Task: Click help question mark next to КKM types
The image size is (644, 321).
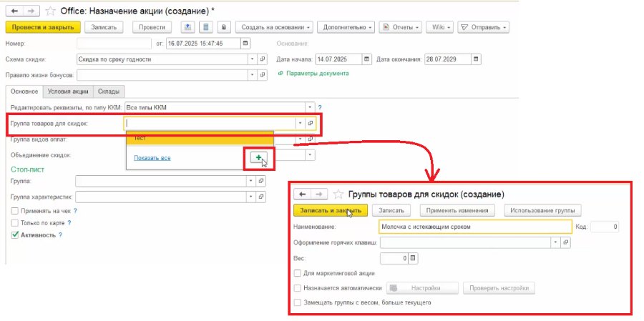Action: tap(320, 107)
